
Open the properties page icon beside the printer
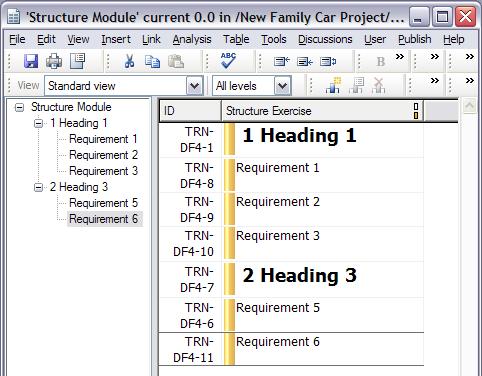[x=78, y=61]
